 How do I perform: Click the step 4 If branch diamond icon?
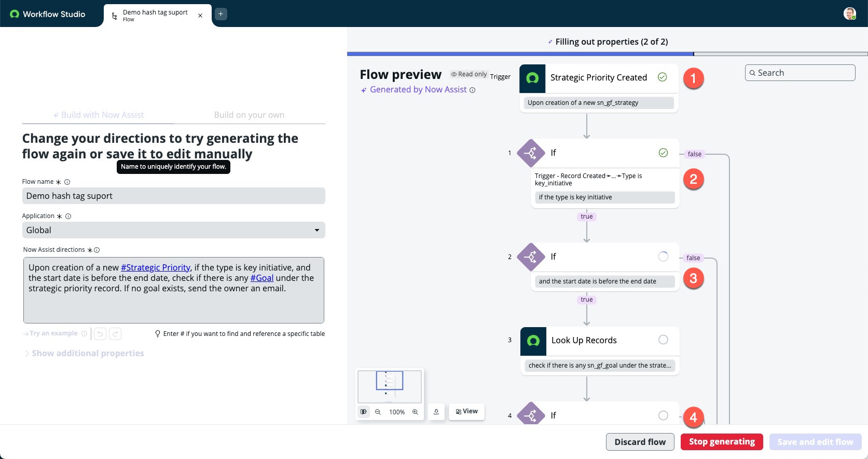(531, 414)
